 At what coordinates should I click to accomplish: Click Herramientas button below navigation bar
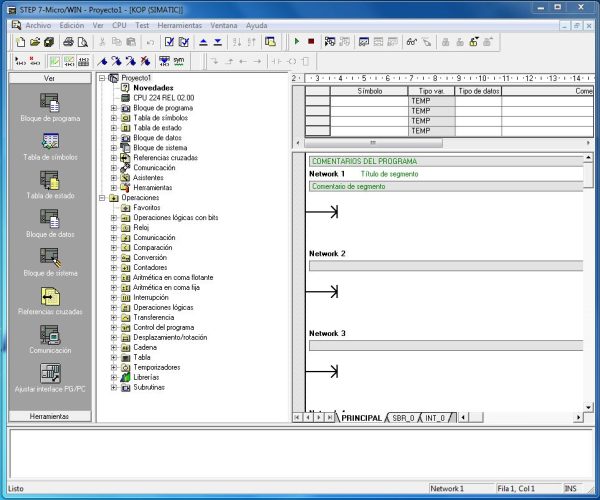[50, 416]
